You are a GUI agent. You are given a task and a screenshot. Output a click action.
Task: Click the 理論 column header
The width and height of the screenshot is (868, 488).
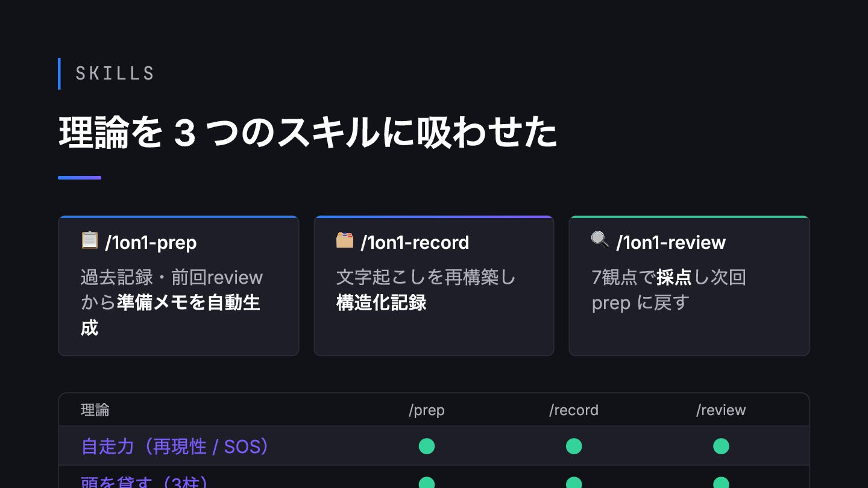(x=95, y=410)
